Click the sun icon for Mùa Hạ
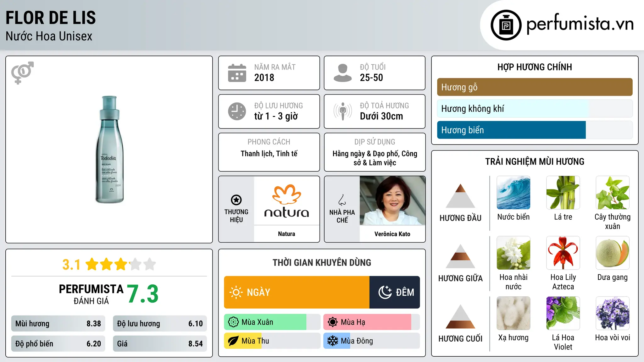The height and width of the screenshot is (362, 644). 333,322
